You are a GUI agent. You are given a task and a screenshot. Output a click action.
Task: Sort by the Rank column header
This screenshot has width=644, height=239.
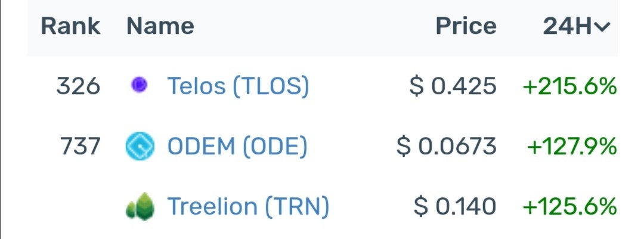click(x=70, y=26)
